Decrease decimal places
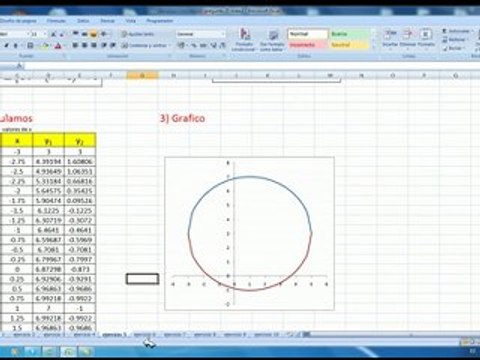Viewport: 480px width, 360px height. (x=222, y=45)
